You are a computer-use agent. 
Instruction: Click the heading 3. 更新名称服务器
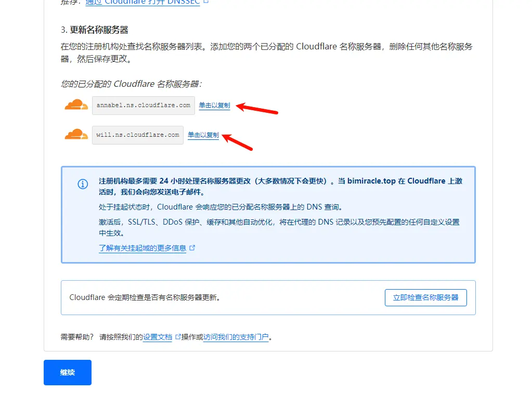pos(94,30)
